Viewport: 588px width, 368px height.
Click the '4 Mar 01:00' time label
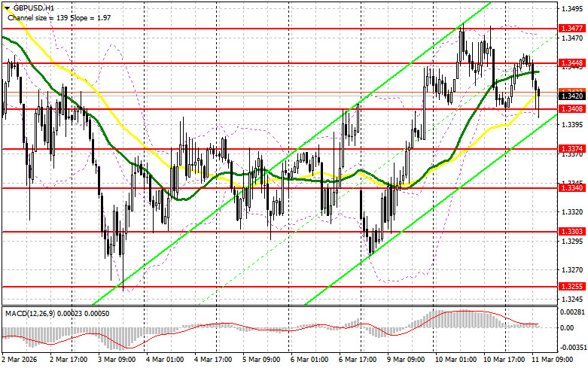[165, 360]
